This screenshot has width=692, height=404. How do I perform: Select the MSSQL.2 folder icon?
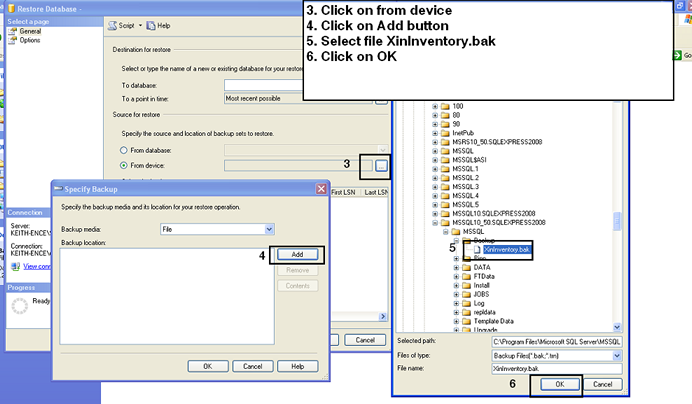(445, 177)
